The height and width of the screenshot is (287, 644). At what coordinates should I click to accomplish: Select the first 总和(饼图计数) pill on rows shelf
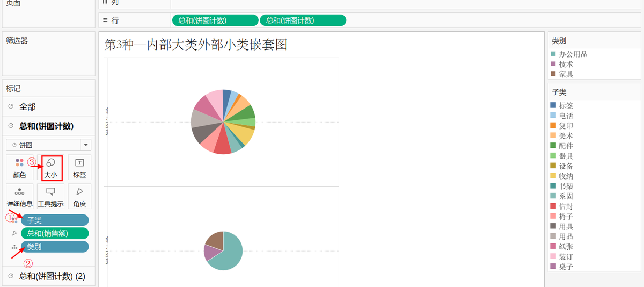click(215, 20)
